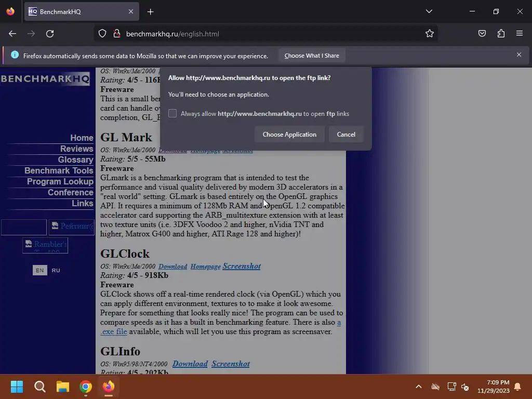Switch site language to RU
Viewport: 532px width, 399px height.
56,270
